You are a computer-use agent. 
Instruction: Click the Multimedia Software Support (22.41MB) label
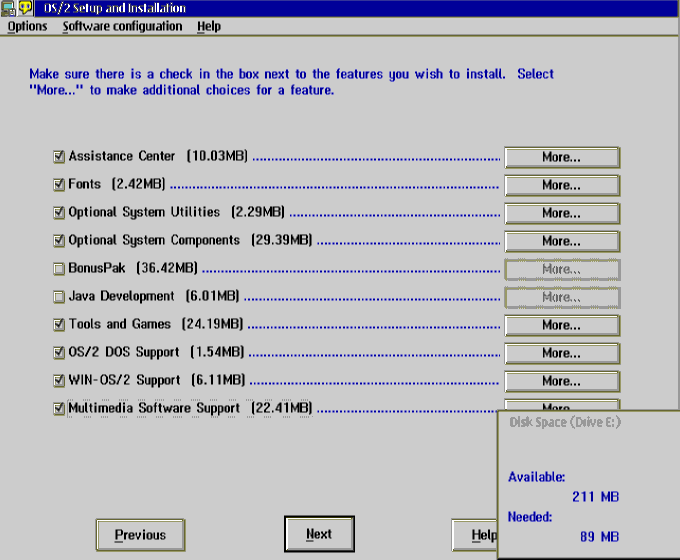[x=190, y=408]
